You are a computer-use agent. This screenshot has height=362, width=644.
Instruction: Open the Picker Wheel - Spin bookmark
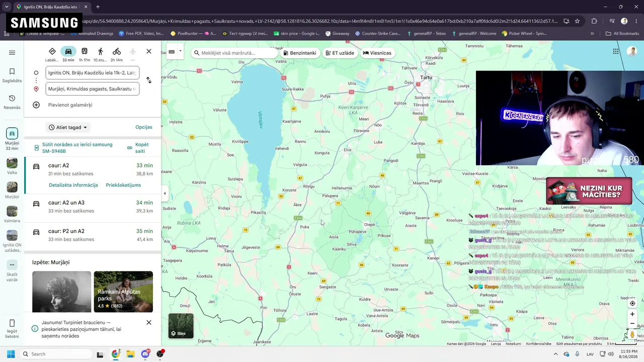[524, 34]
